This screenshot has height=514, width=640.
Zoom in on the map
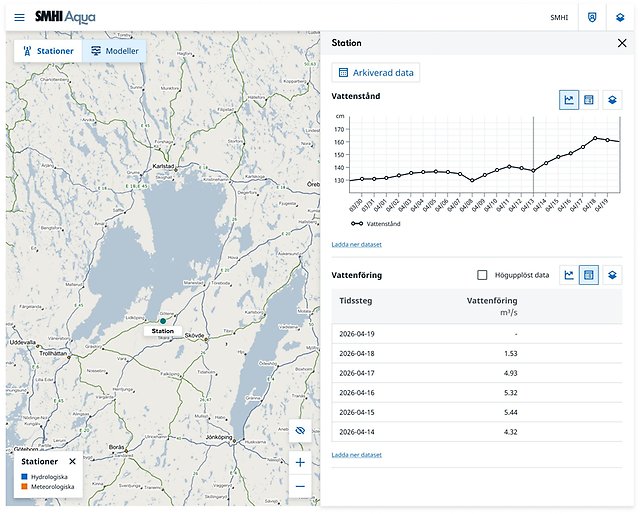point(300,463)
